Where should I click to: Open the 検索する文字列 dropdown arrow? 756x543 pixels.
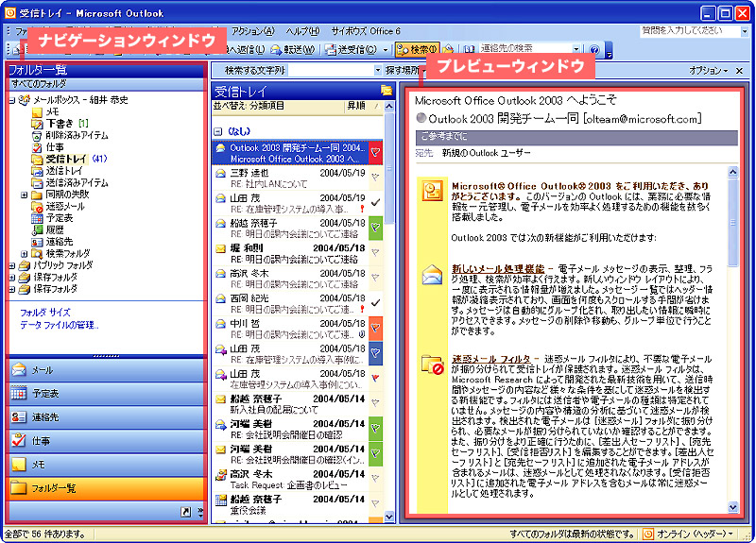(377, 70)
